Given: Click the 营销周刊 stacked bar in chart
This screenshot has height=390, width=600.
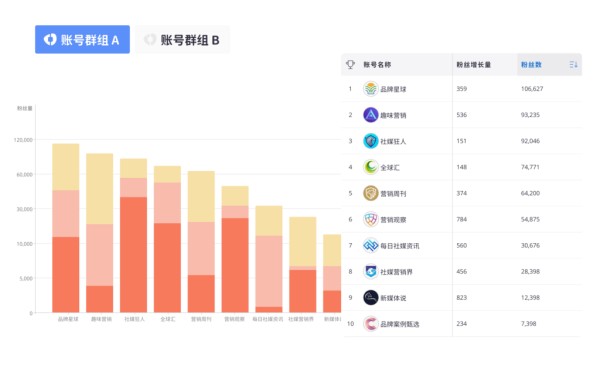Looking at the screenshot, I should [201, 242].
